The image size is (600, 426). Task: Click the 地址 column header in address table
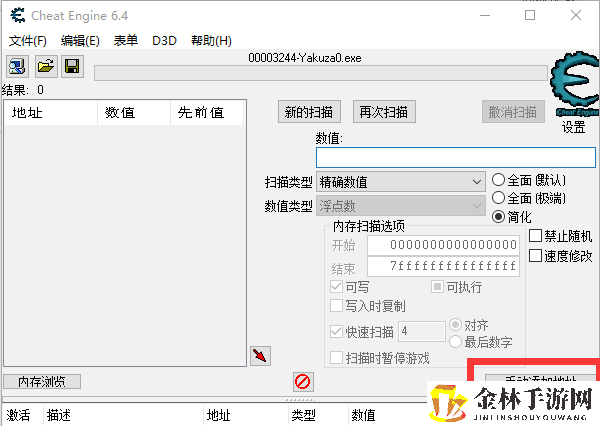[245, 415]
